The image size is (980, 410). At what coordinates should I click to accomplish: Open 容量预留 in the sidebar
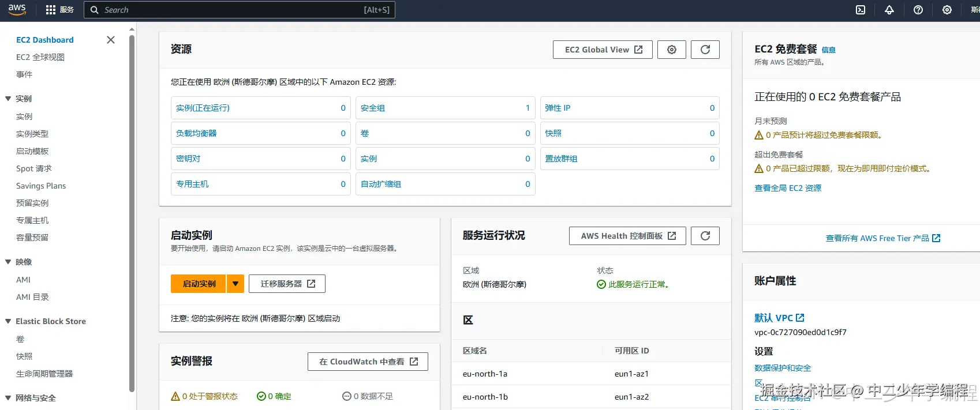click(x=32, y=238)
